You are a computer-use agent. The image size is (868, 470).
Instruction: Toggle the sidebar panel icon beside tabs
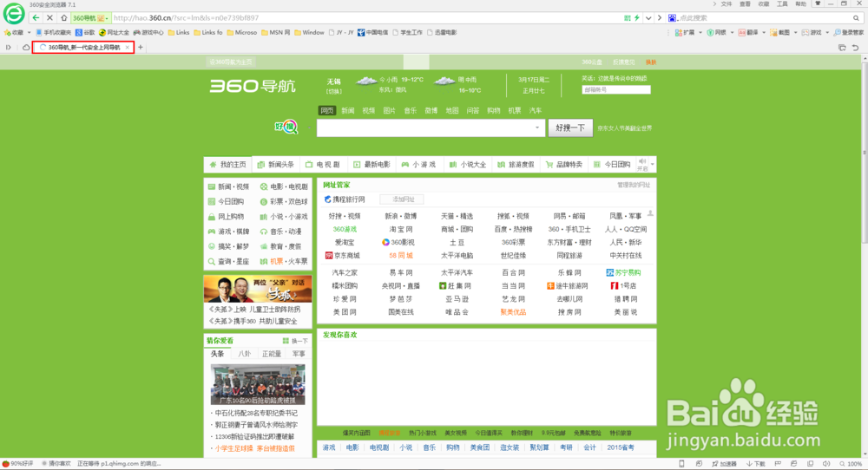(x=9, y=48)
